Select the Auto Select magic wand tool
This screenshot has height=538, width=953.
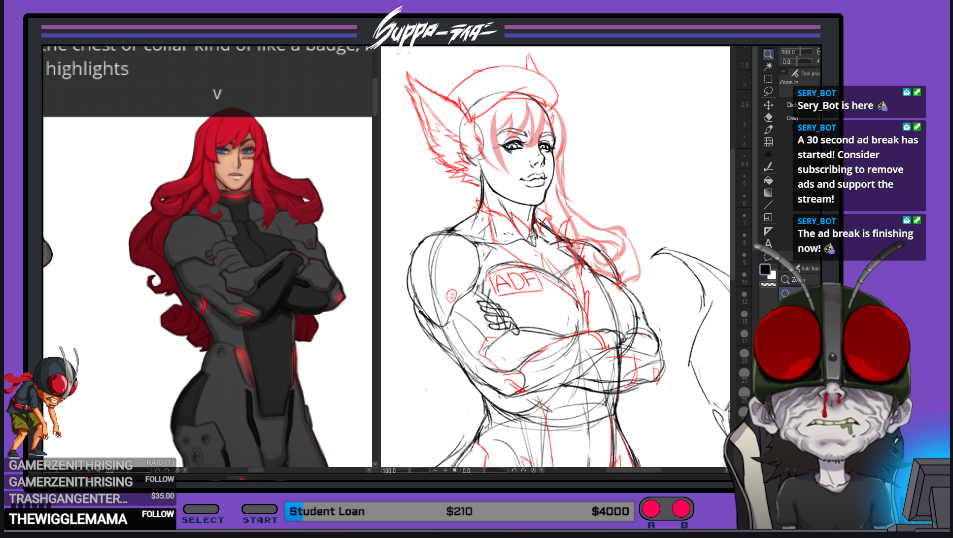768,66
